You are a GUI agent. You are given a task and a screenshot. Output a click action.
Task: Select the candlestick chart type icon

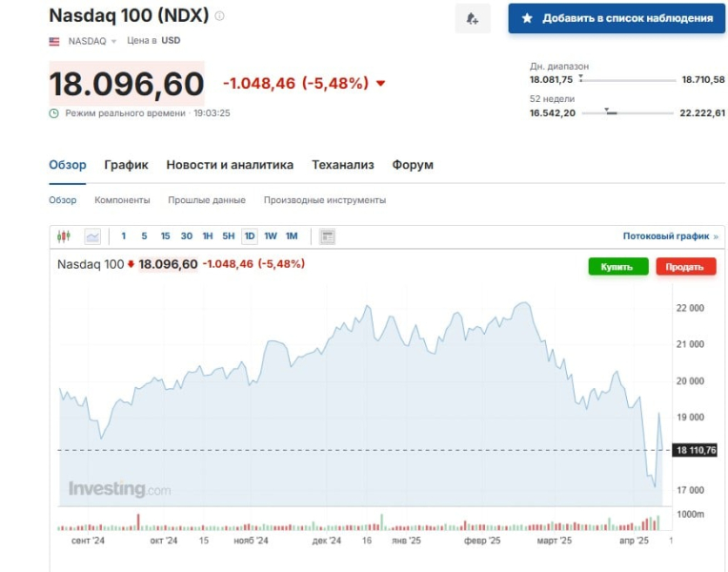64,236
